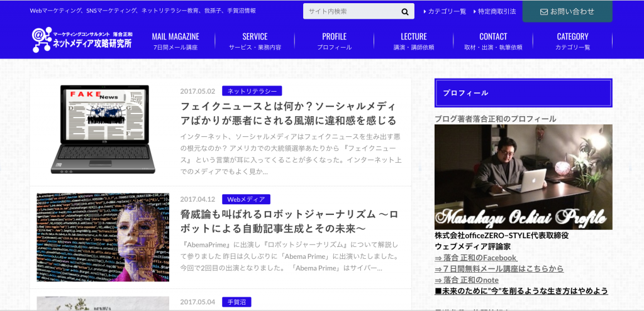Click the ネットリテラシー category tag
This screenshot has width=644, height=311.
(x=252, y=91)
